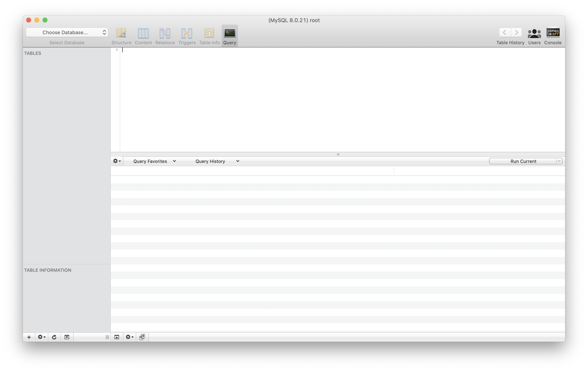
Task: Open the Triggers view icon
Action: tap(187, 33)
